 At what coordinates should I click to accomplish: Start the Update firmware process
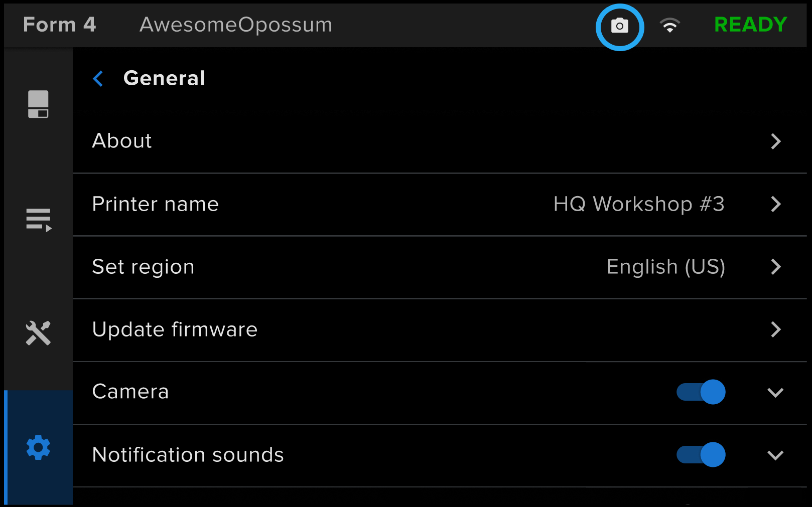[175, 329]
